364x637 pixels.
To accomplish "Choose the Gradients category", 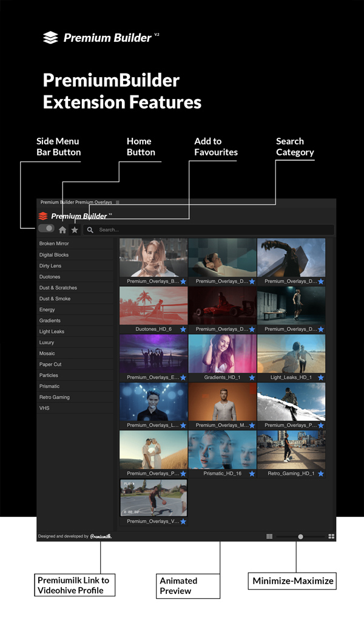I will click(75, 321).
